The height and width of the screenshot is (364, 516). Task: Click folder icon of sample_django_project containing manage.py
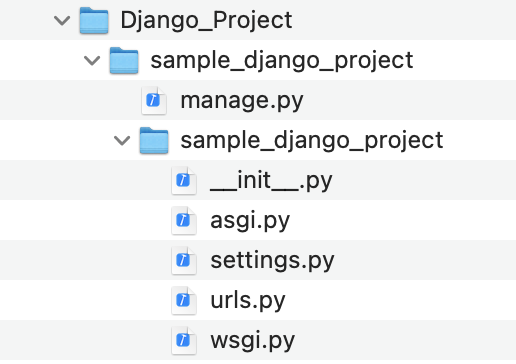click(x=124, y=60)
